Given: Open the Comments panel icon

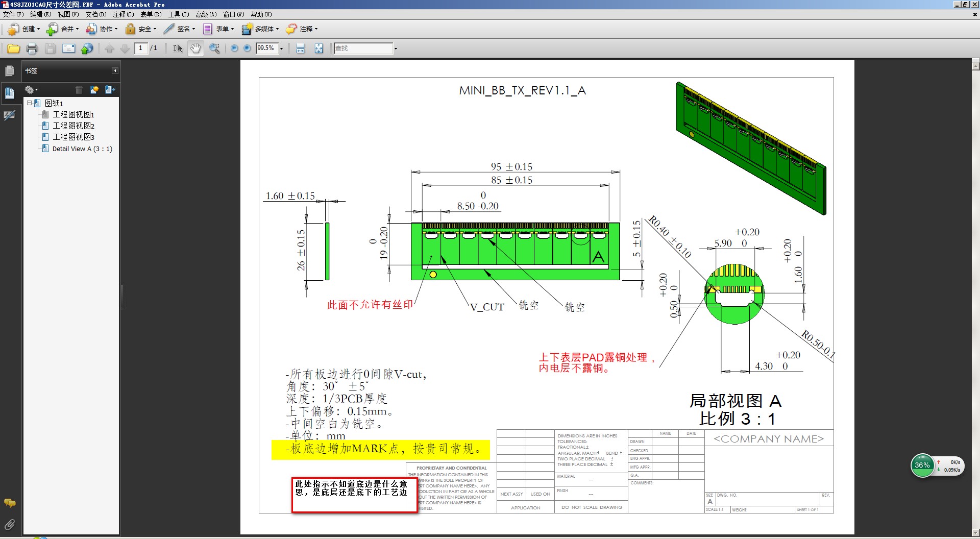Looking at the screenshot, I should pyautogui.click(x=10, y=503).
